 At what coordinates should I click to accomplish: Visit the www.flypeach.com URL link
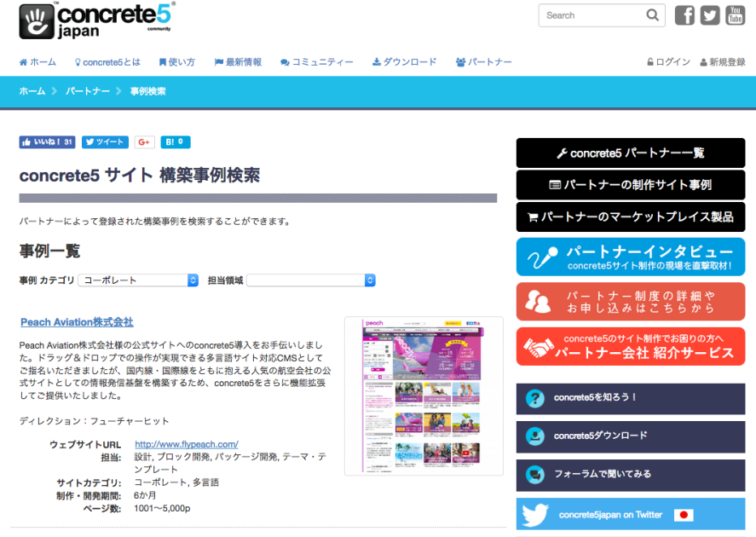[x=186, y=444]
